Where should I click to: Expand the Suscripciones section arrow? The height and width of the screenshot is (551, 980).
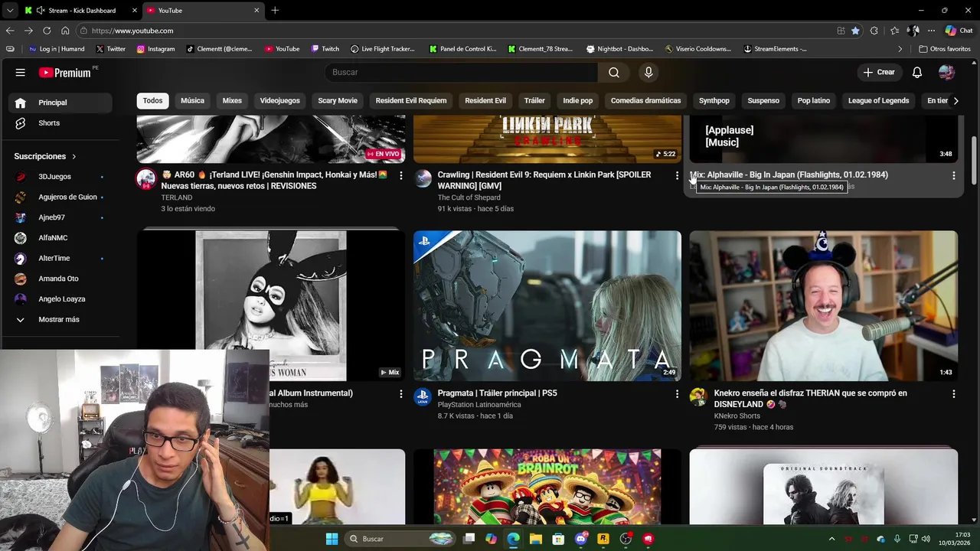pyautogui.click(x=73, y=156)
